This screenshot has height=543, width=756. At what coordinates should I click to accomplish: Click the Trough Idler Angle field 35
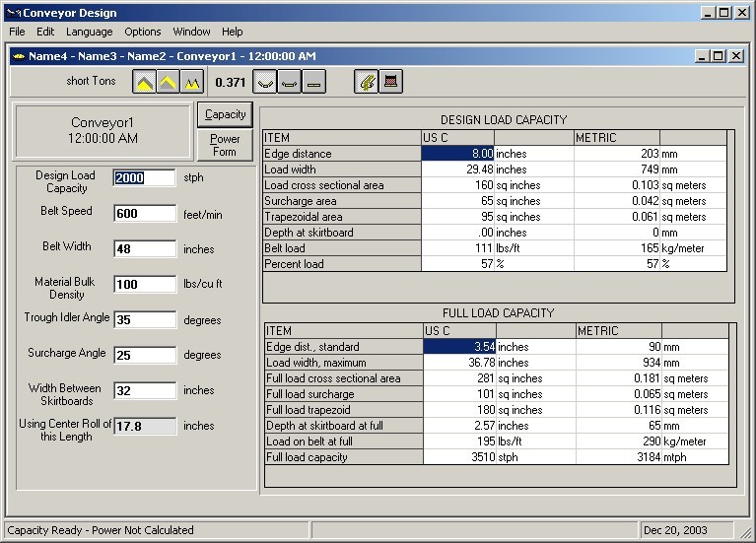tap(145, 319)
